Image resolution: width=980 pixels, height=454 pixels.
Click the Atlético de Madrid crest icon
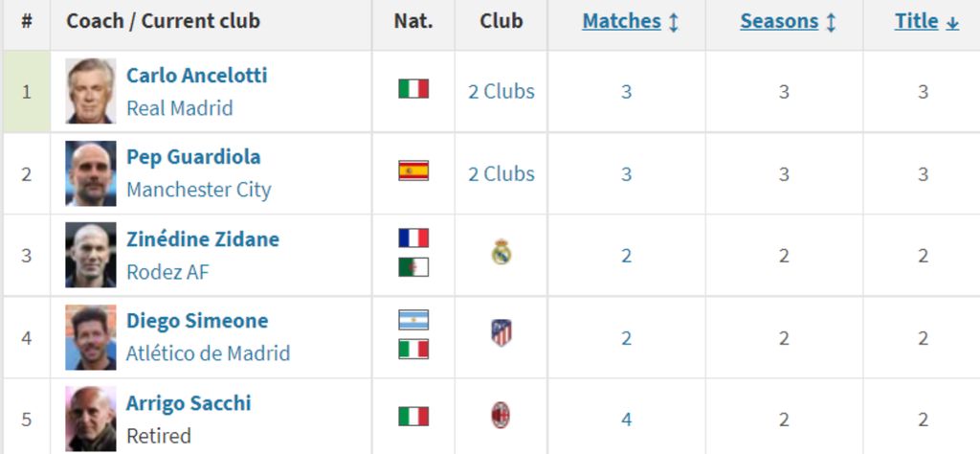[501, 332]
